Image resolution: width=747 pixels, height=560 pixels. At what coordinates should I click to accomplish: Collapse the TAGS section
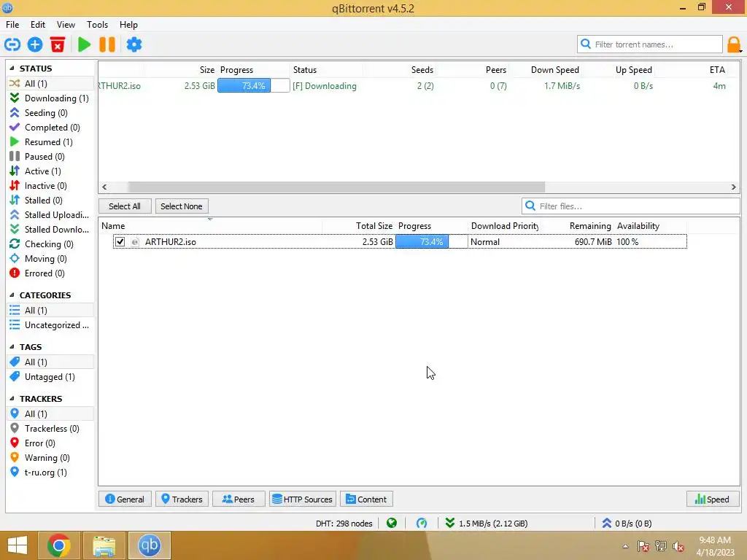coord(12,346)
